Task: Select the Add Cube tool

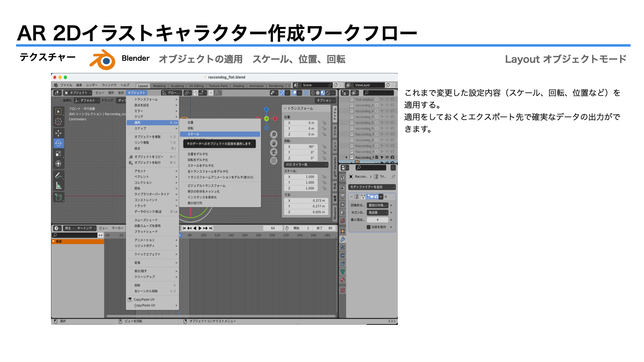Action: tap(58, 197)
